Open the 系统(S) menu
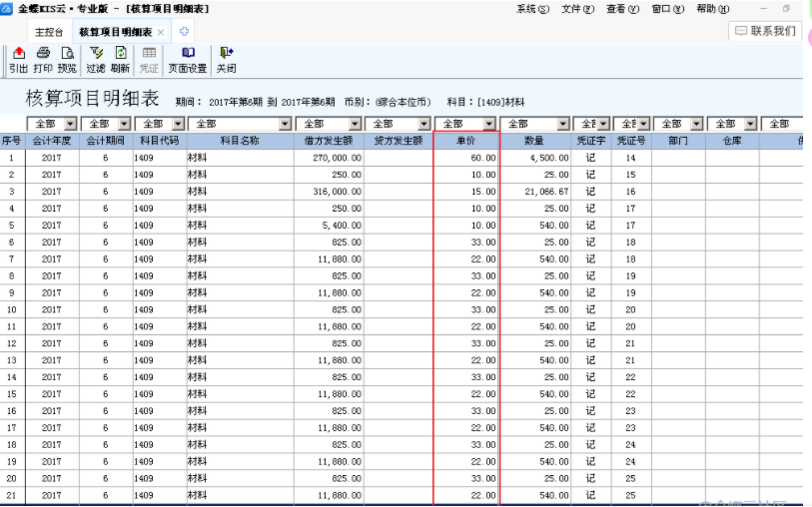This screenshot has width=812, height=507. 533,9
